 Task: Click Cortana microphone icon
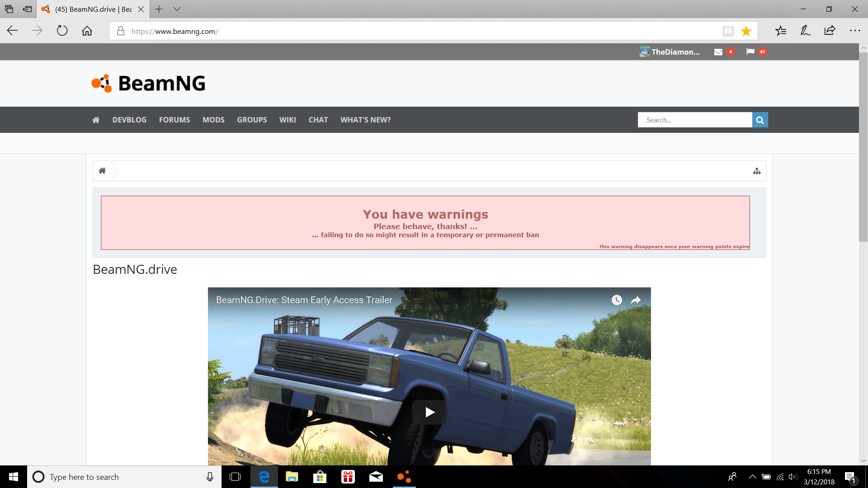click(210, 477)
